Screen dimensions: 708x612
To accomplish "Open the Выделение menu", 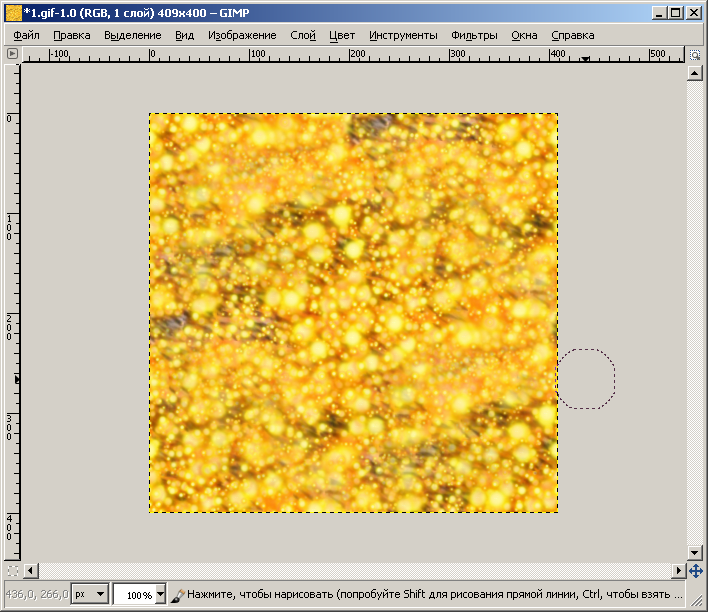I will (x=133, y=35).
